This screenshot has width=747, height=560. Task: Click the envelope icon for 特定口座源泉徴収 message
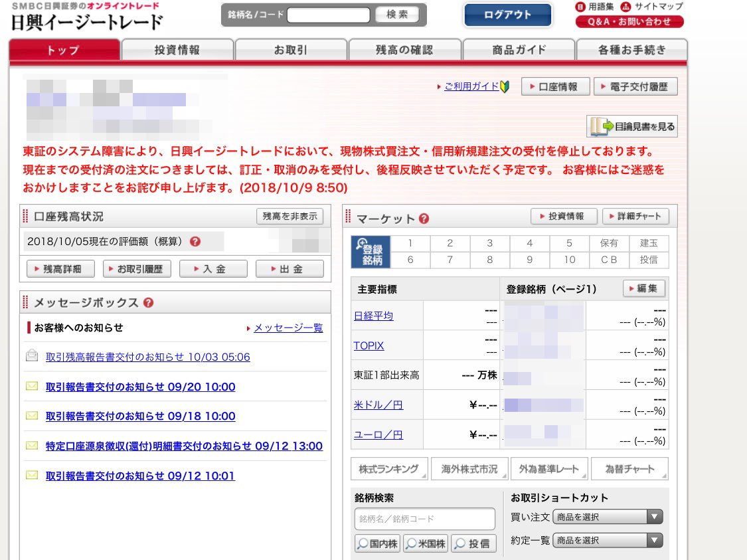32,446
